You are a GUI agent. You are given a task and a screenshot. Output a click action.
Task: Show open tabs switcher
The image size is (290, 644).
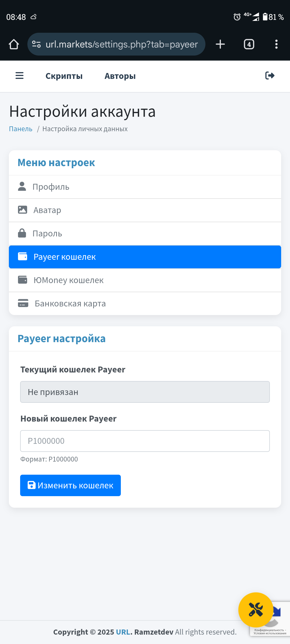249,44
